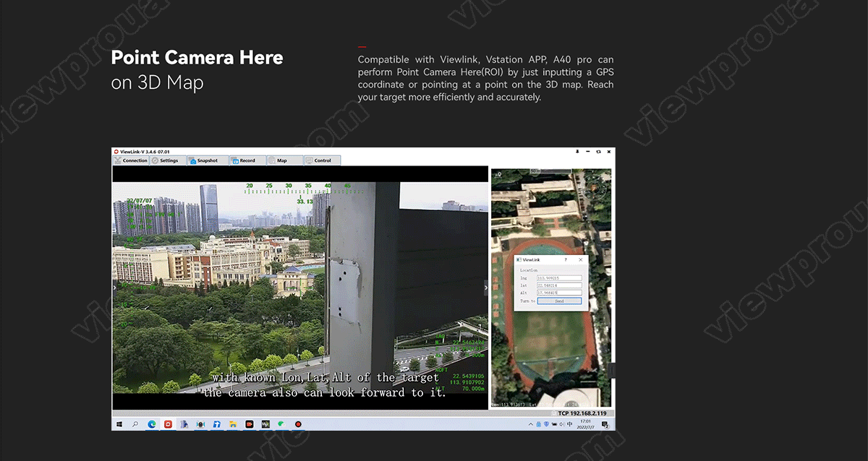The height and width of the screenshot is (461, 868).
Task: Switch to the Map tab
Action: 281,160
